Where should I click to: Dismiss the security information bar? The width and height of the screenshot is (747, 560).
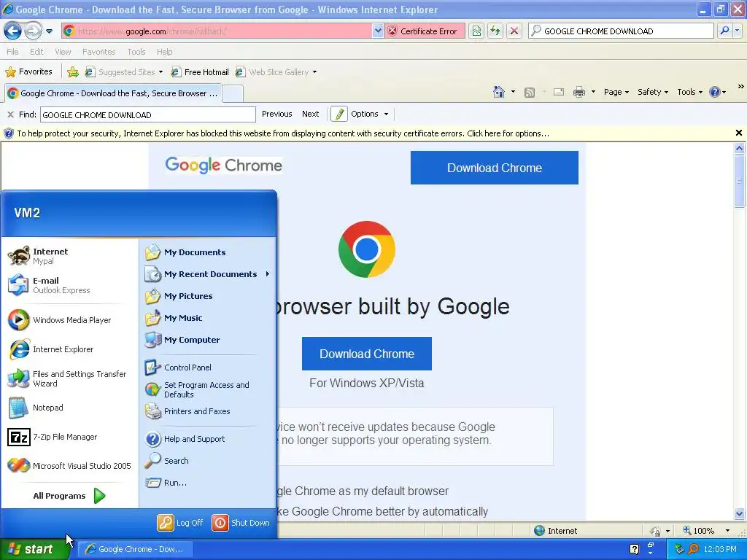738,133
